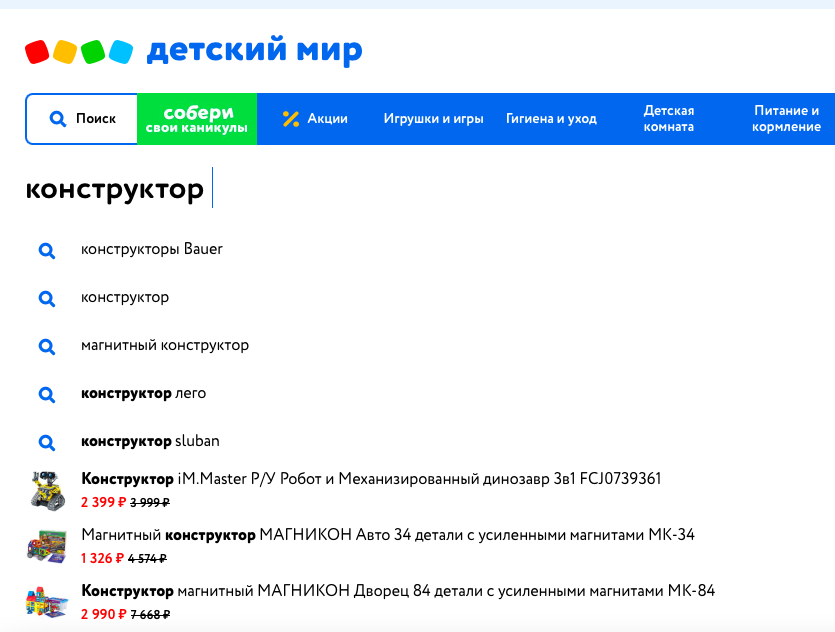Click the 1 326 ₽ price

point(102,559)
